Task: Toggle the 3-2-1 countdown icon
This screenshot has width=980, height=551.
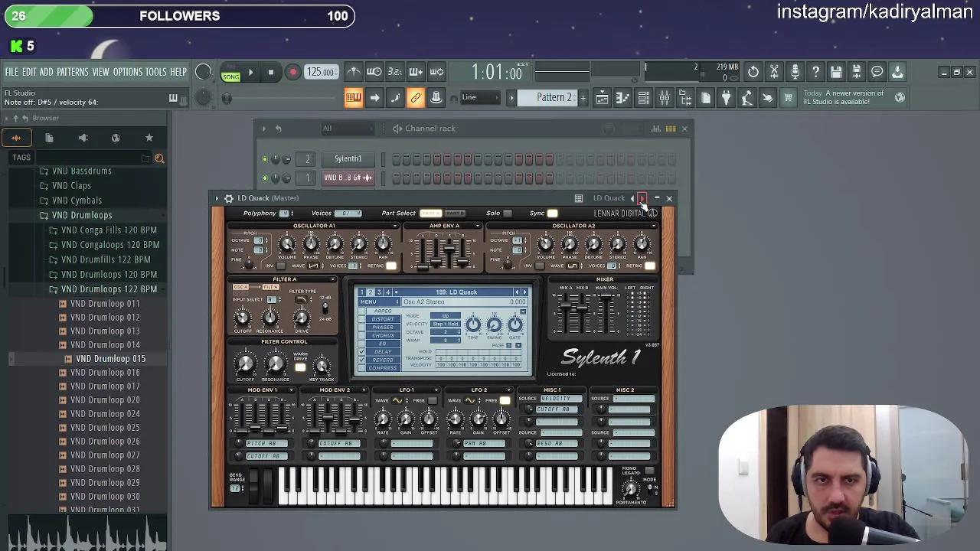Action: tap(394, 72)
